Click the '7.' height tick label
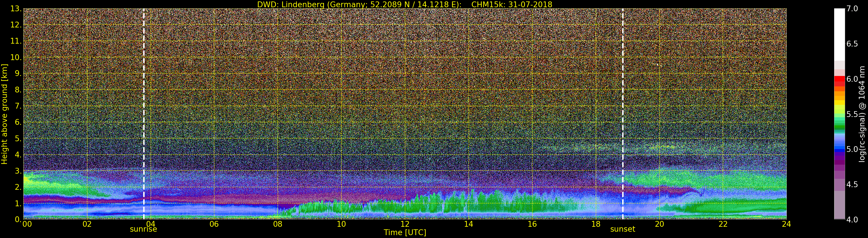The height and width of the screenshot is (238, 868). [x=18, y=106]
